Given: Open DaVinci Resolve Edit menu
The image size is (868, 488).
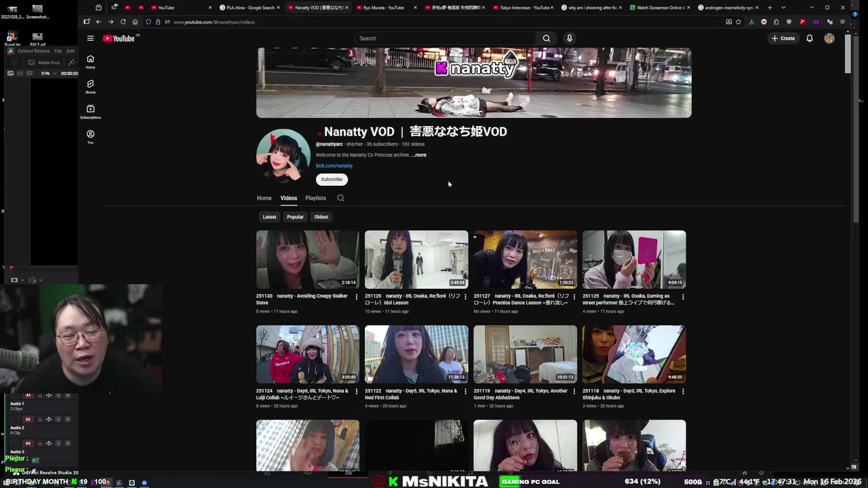Looking at the screenshot, I should pyautogui.click(x=71, y=51).
